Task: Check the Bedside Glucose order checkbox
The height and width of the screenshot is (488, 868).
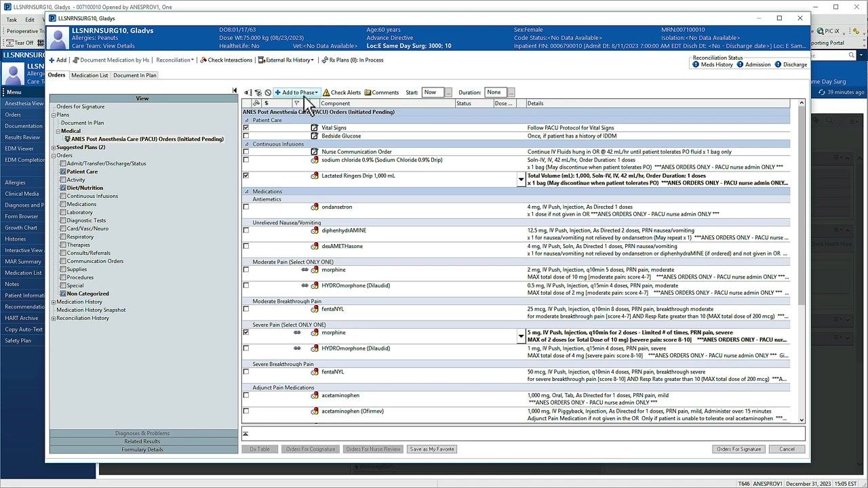Action: tap(246, 136)
